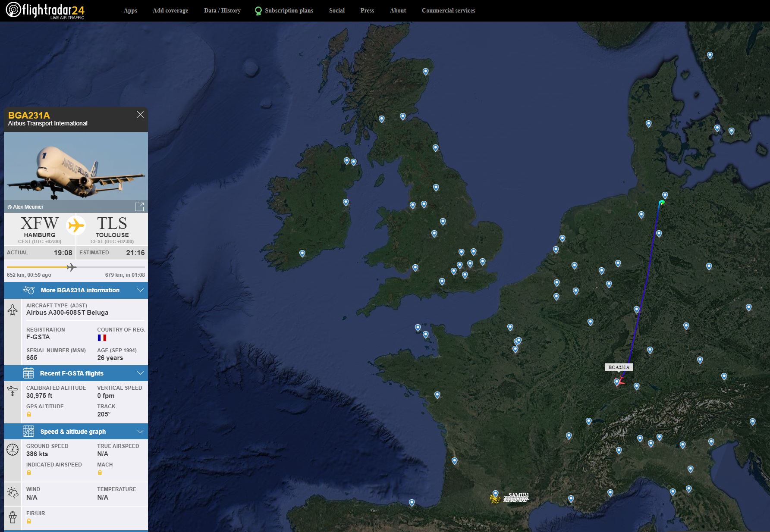The height and width of the screenshot is (532, 770).
Task: Open Add coverage page
Action: [170, 10]
